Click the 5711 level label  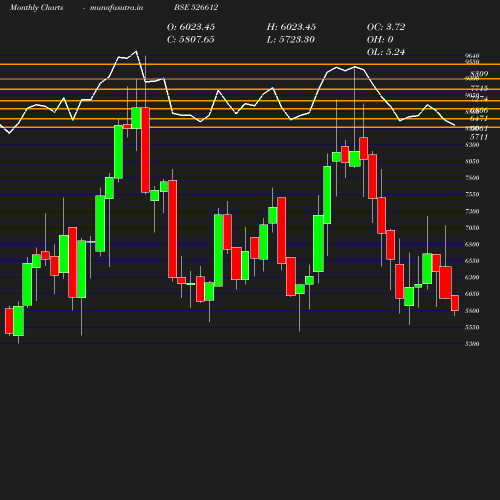pos(479,137)
